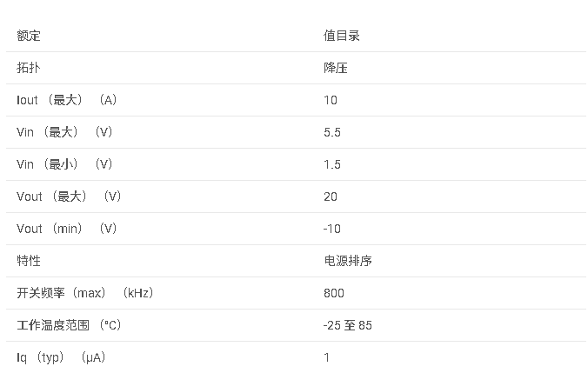This screenshot has width=588, height=373.
Task: Select the Iout (最大) (A) label
Action: coord(67,100)
